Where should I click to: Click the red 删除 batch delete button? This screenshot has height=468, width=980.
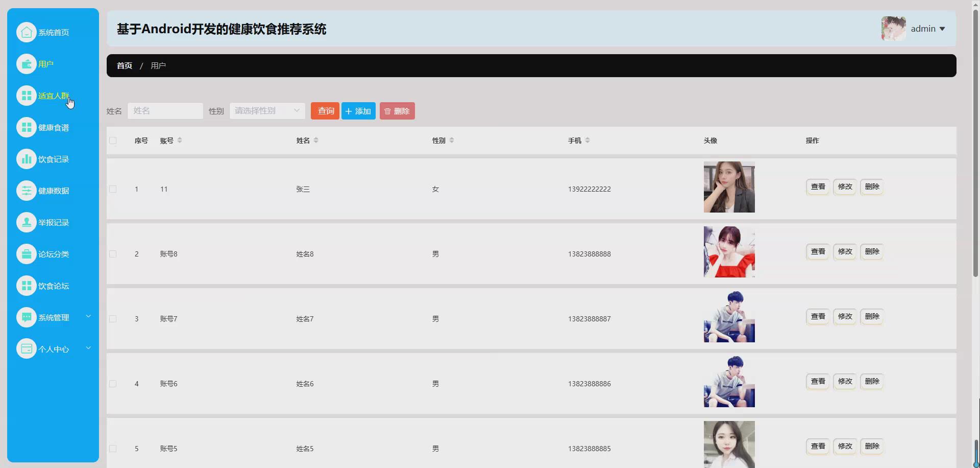(x=397, y=111)
